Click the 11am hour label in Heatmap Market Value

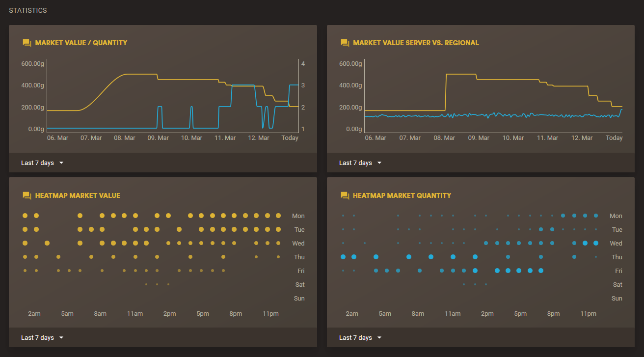135,314
